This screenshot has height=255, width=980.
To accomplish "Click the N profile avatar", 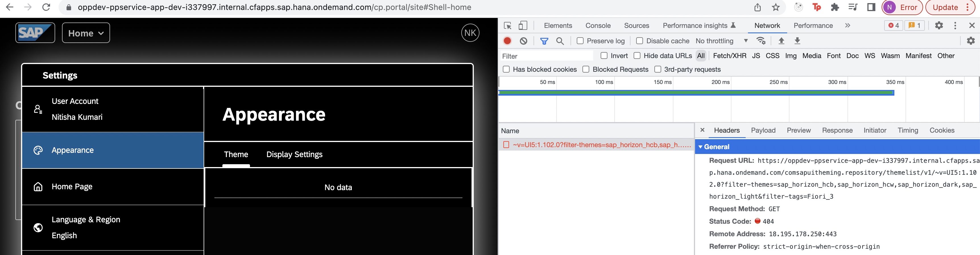I will pyautogui.click(x=890, y=7).
